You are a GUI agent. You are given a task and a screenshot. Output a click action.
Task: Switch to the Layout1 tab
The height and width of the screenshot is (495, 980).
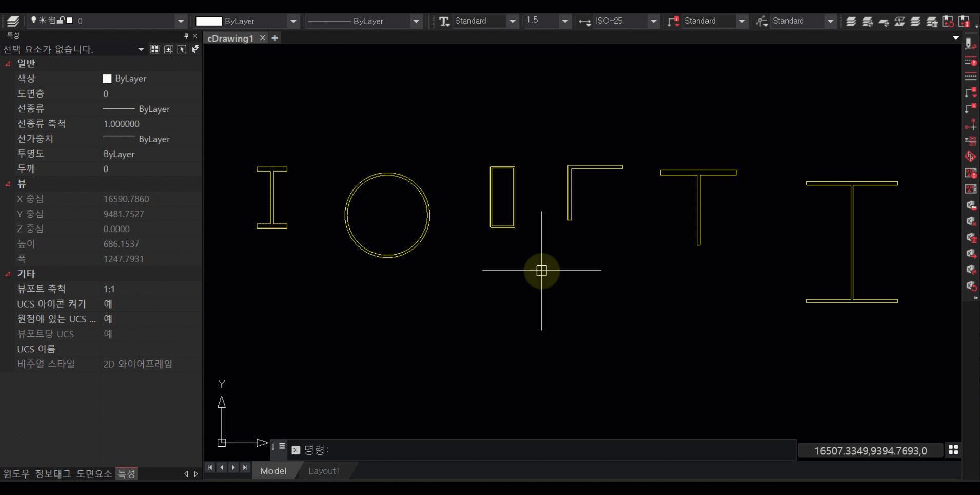(323, 471)
